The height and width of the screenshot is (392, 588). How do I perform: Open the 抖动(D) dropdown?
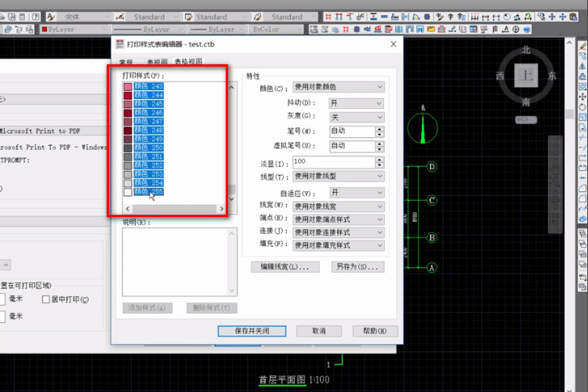[x=356, y=103]
